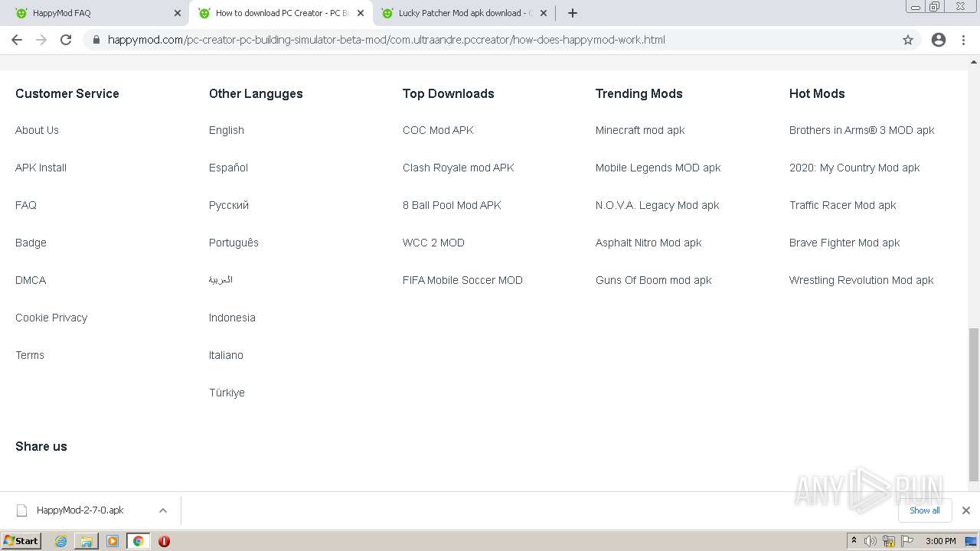Open 2020: My Country Mod apk link
980x551 pixels.
click(x=854, y=168)
